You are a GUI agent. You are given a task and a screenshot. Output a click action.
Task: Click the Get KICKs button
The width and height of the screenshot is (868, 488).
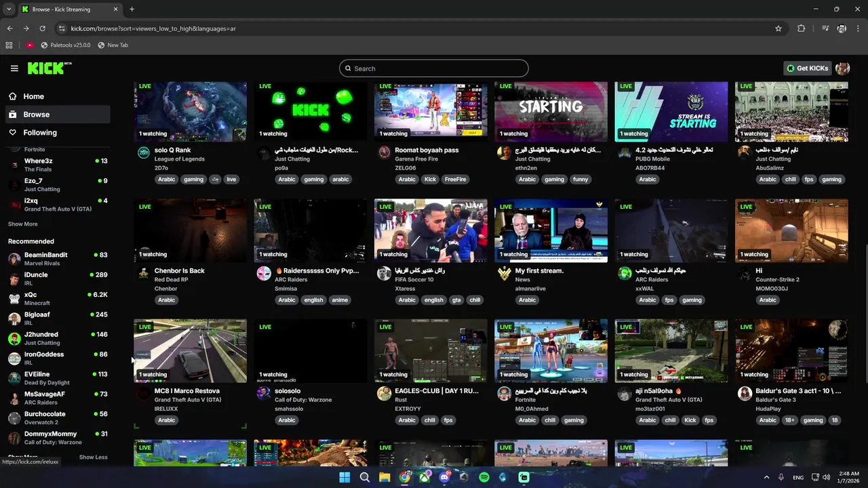pyautogui.click(x=808, y=68)
